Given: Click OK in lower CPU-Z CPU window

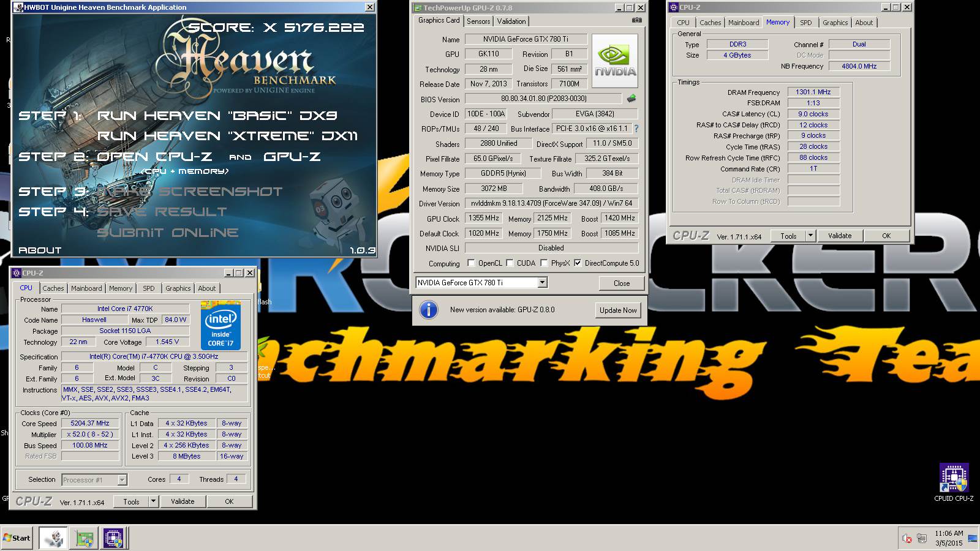Looking at the screenshot, I should point(229,501).
